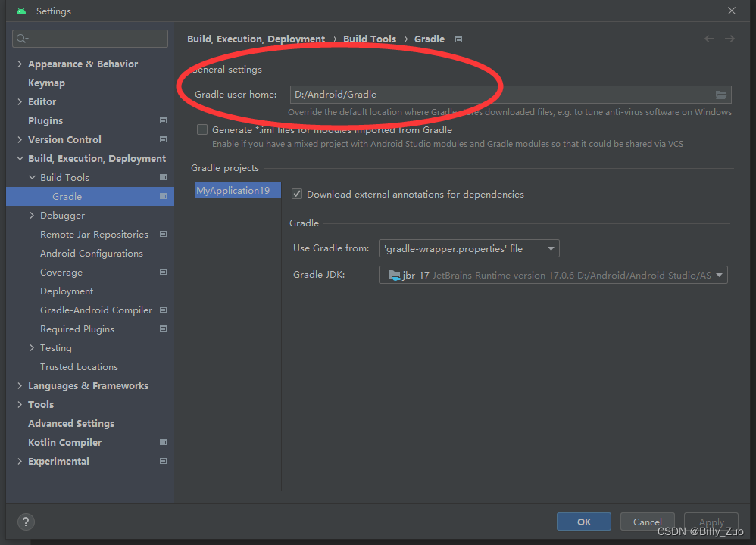Expand the Experimental chevron
The height and width of the screenshot is (545, 756).
pos(20,461)
